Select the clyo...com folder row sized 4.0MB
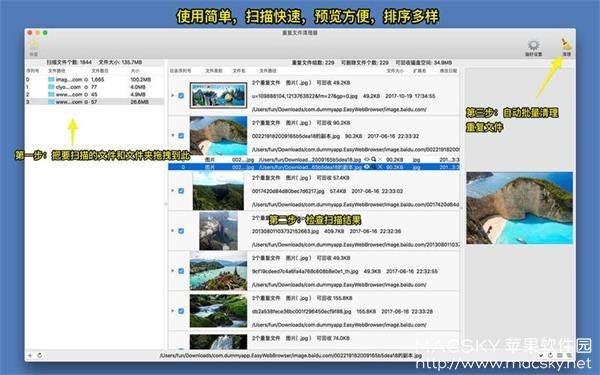This screenshot has height=375, width=600. click(95, 87)
